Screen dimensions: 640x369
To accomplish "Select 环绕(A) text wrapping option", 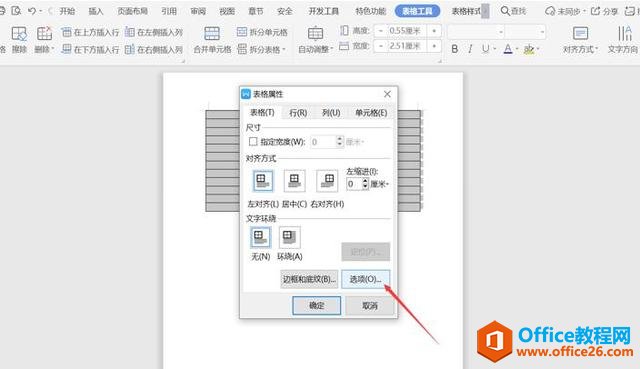I will pos(289,238).
